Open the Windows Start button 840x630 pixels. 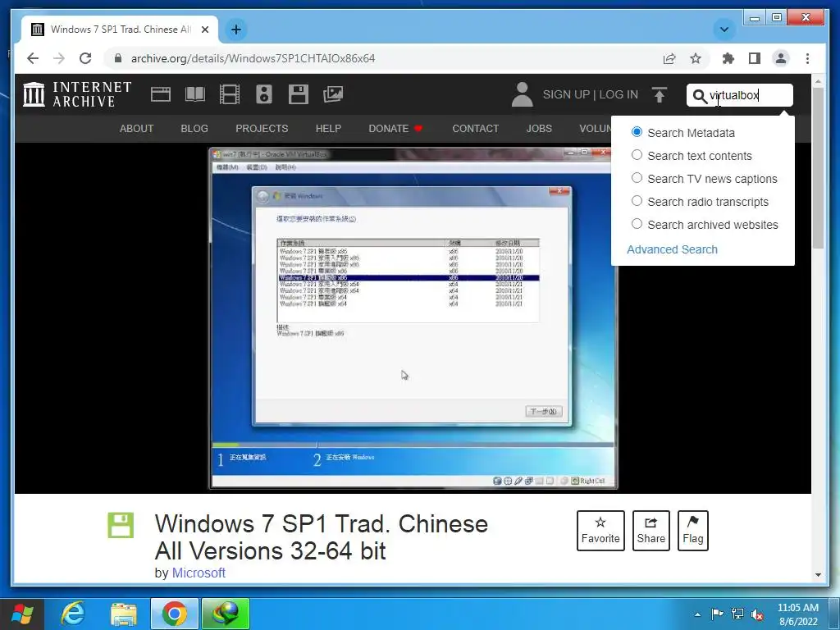22,614
